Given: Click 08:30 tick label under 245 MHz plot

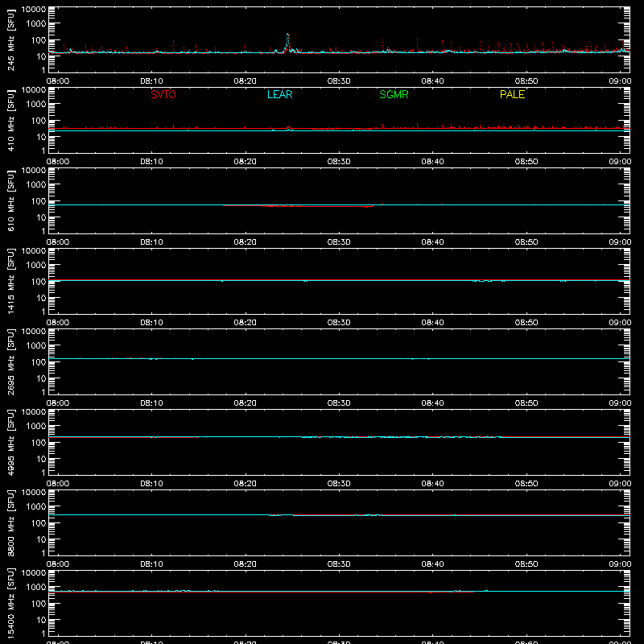Looking at the screenshot, I should (x=339, y=81).
